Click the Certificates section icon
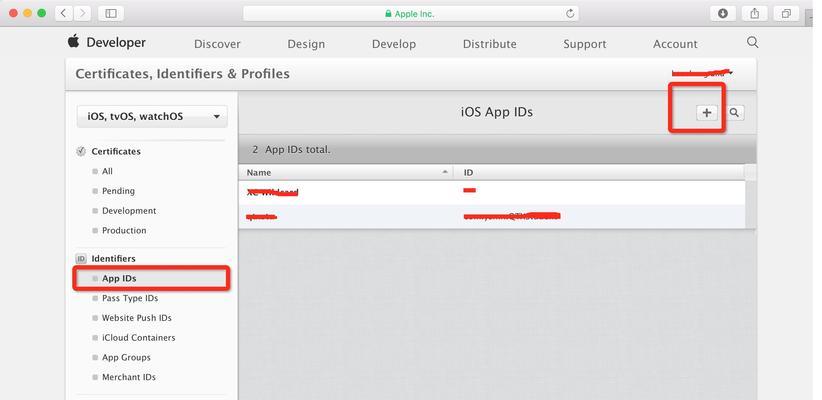The height and width of the screenshot is (400, 822). (x=81, y=151)
